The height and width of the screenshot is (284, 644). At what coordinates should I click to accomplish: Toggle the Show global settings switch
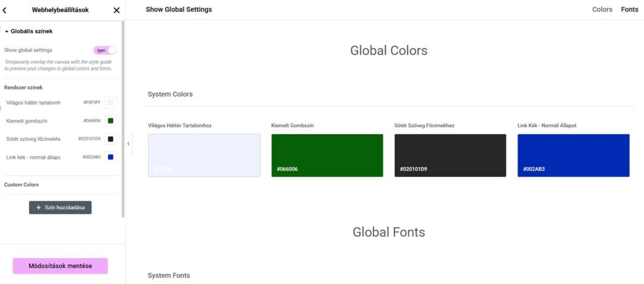pyautogui.click(x=104, y=50)
